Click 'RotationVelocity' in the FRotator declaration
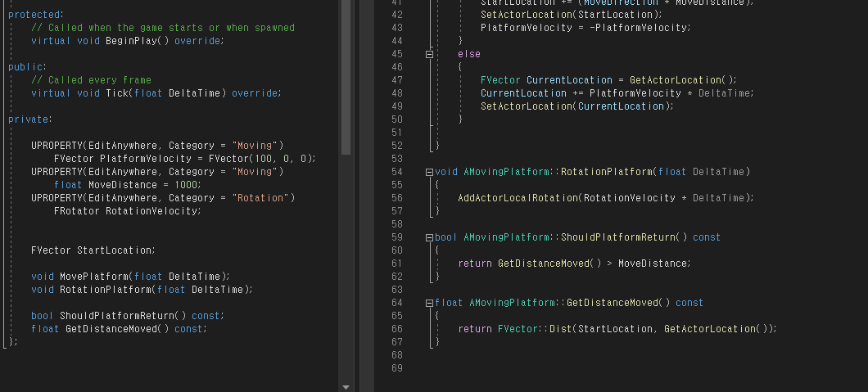This screenshot has width=868, height=392. [x=151, y=211]
